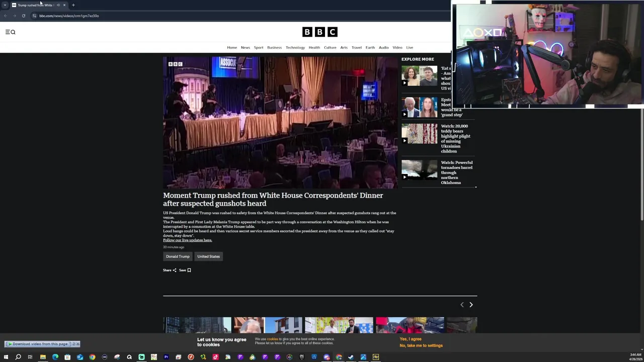Close the Trump rushed browser tab
The width and height of the screenshot is (644, 362).
[x=64, y=5]
